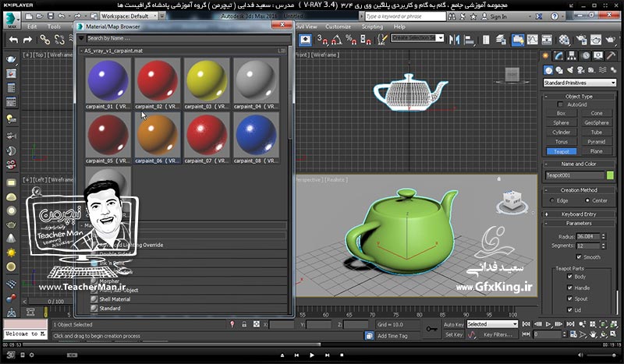Select the carpaint_08 material thumbnail
The width and height of the screenshot is (624, 364).
(x=257, y=138)
